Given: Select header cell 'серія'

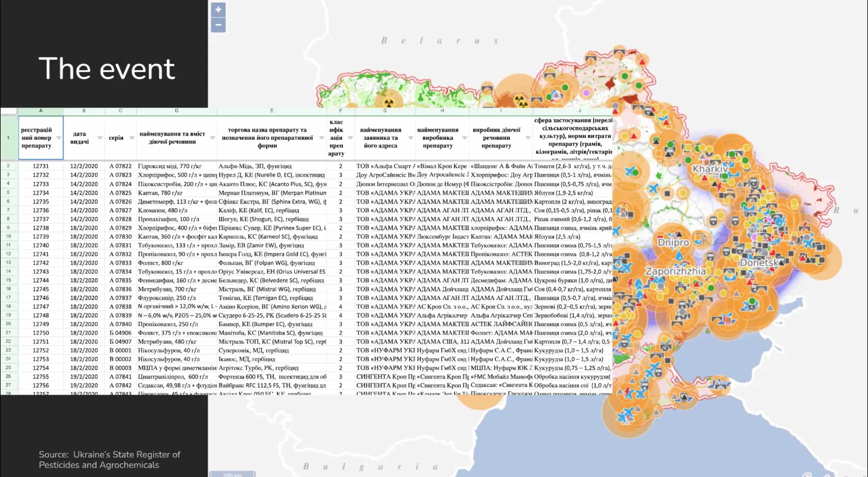Looking at the screenshot, I should click(120, 138).
